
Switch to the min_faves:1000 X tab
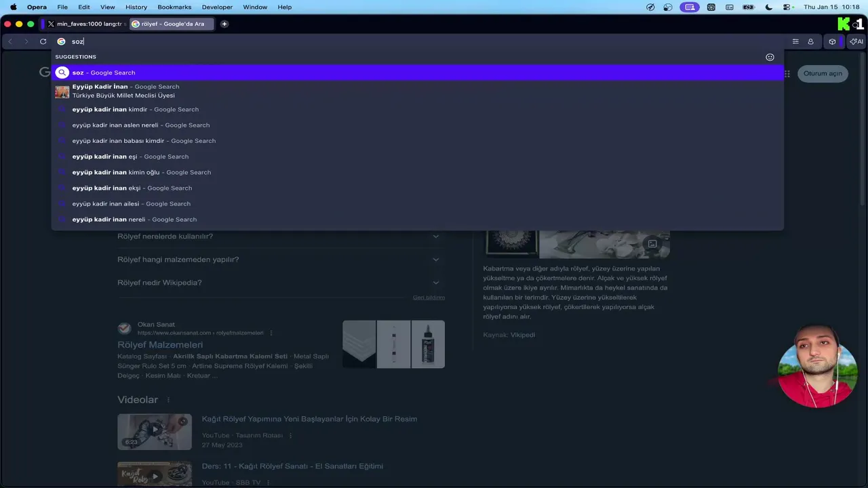85,24
